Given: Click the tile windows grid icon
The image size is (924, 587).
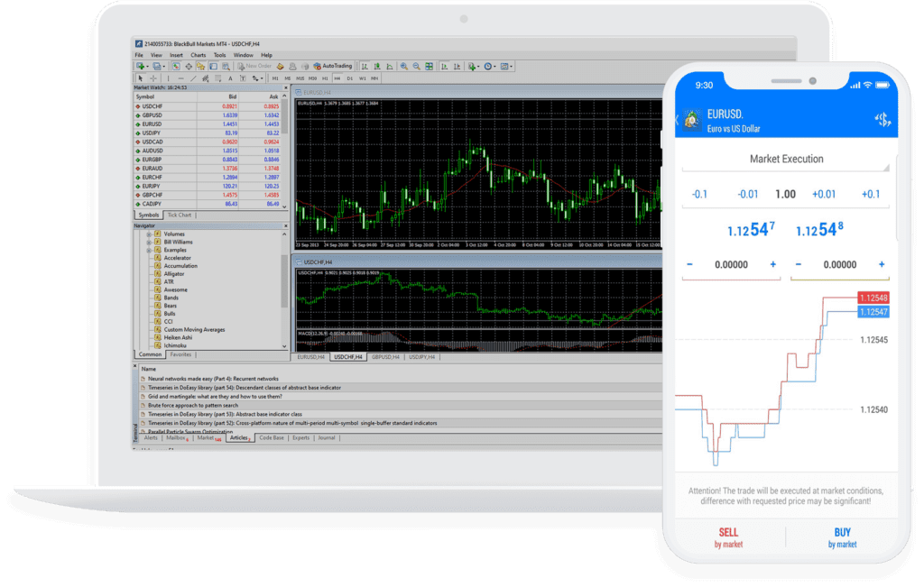Looking at the screenshot, I should pos(429,66).
